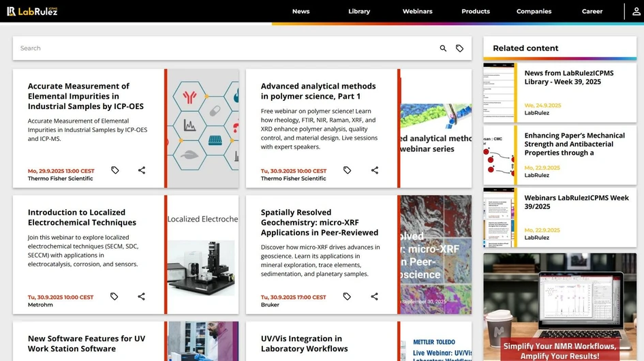Open the Webinars menu item
This screenshot has width=644, height=361.
(x=417, y=12)
